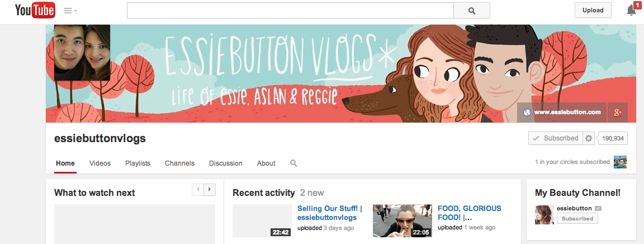Open the FOOD, GLORIOUS FOOD! video link
Viewport: 644px width, 244px height.
[x=470, y=213]
